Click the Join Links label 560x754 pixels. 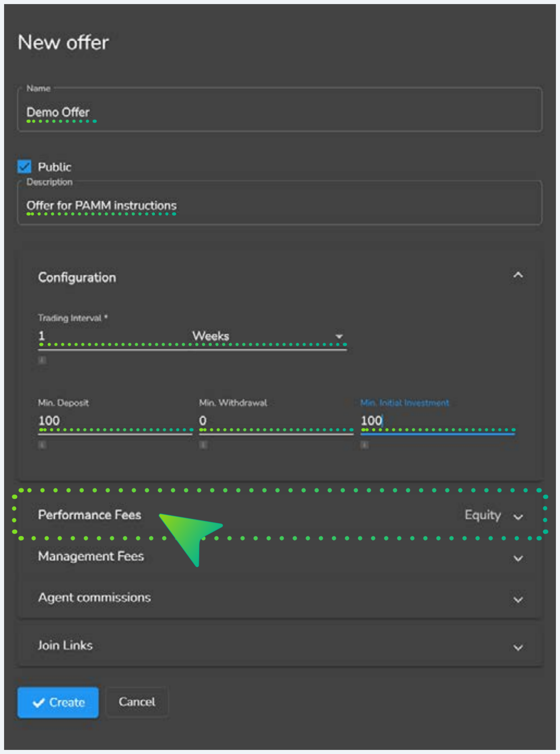pos(65,645)
